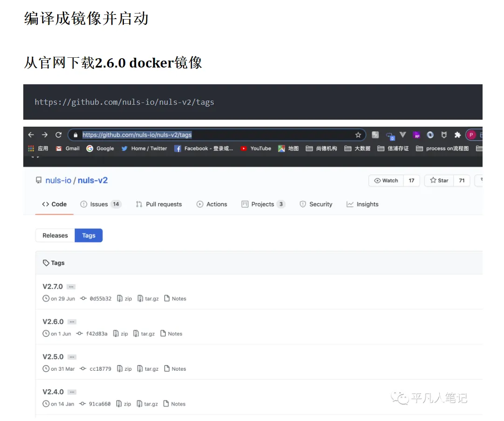Open the 尚德机构 bookmark folder
The image size is (504, 421).
click(x=321, y=149)
